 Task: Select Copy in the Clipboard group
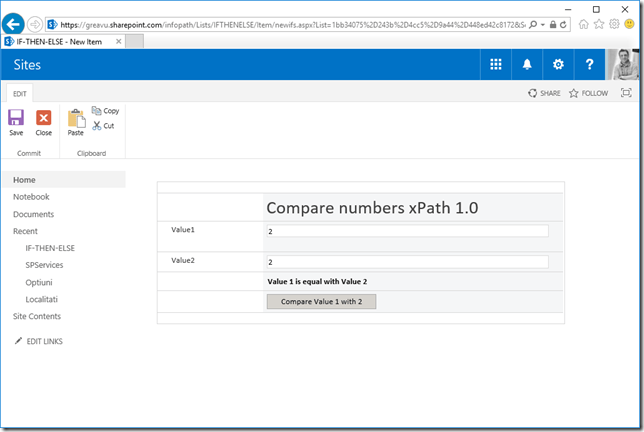click(105, 111)
